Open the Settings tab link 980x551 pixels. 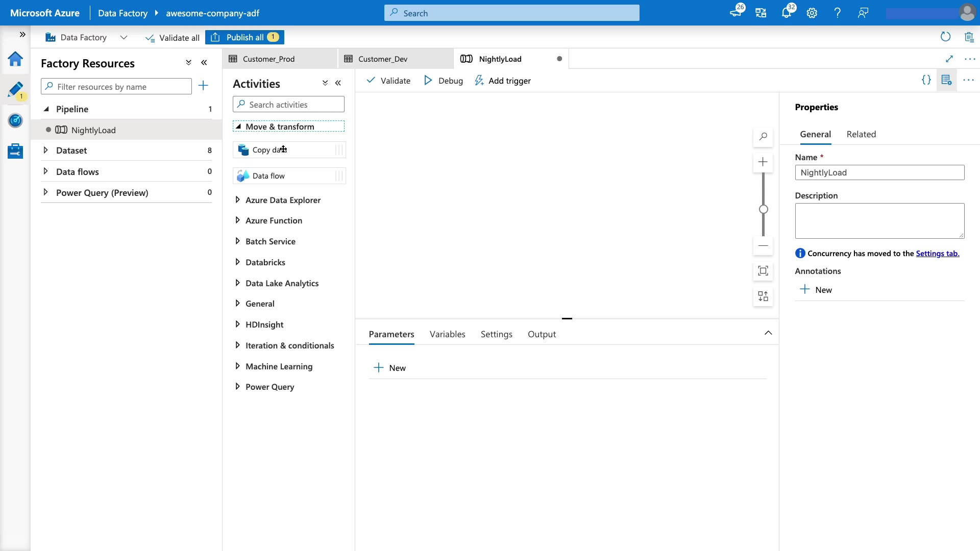pos(937,254)
